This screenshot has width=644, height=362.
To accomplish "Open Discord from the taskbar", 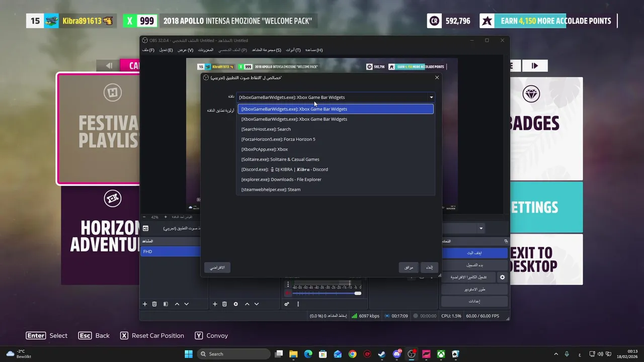I will coord(397,354).
